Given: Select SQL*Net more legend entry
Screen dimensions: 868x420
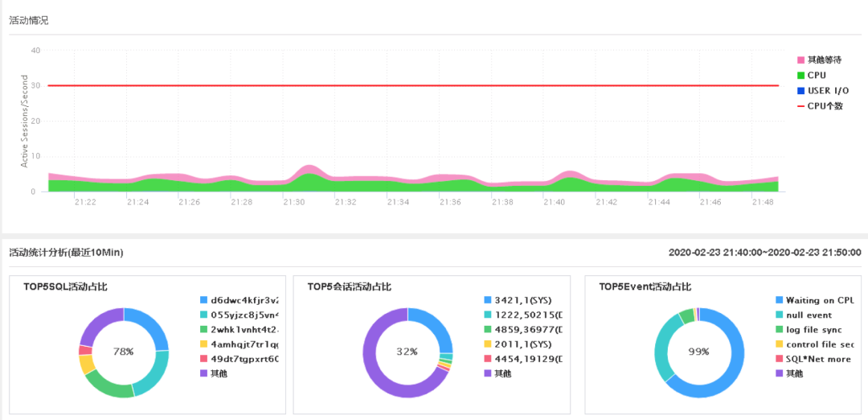Looking at the screenshot, I should point(813,359).
